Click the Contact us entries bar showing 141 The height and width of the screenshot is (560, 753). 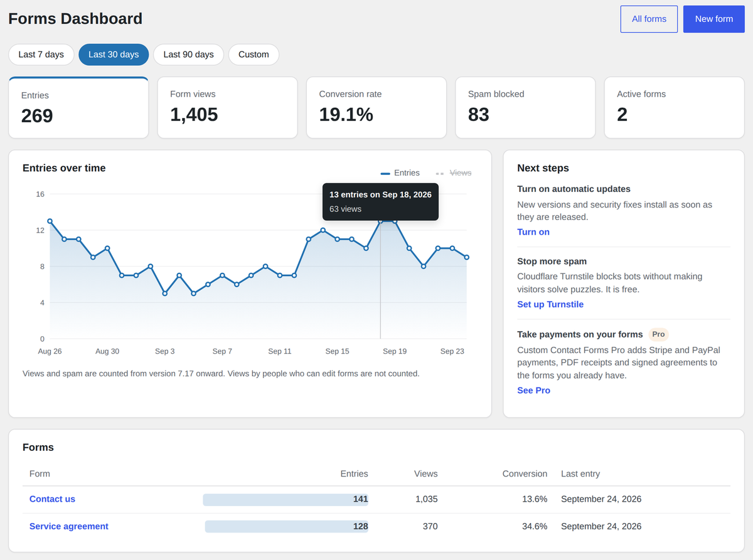coord(286,499)
